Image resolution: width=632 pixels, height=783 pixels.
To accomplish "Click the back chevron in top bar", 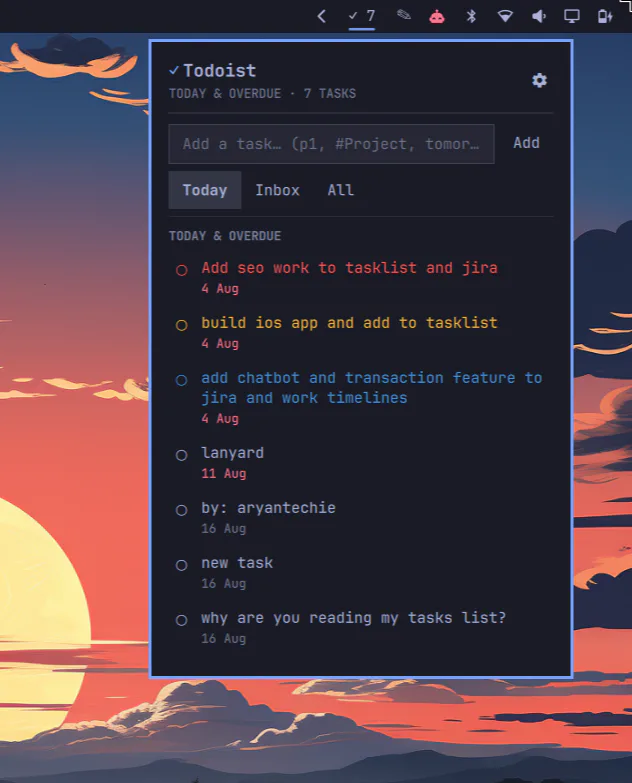I will click(322, 16).
